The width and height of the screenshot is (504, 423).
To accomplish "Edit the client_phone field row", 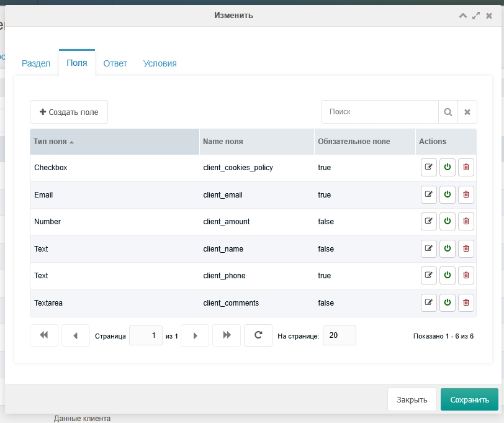I will pyautogui.click(x=428, y=276).
